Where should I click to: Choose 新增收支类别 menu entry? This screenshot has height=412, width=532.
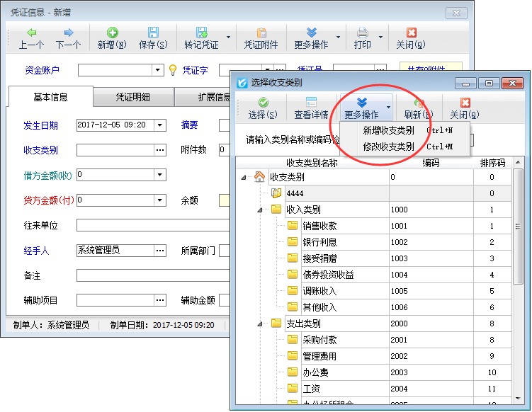(x=388, y=130)
